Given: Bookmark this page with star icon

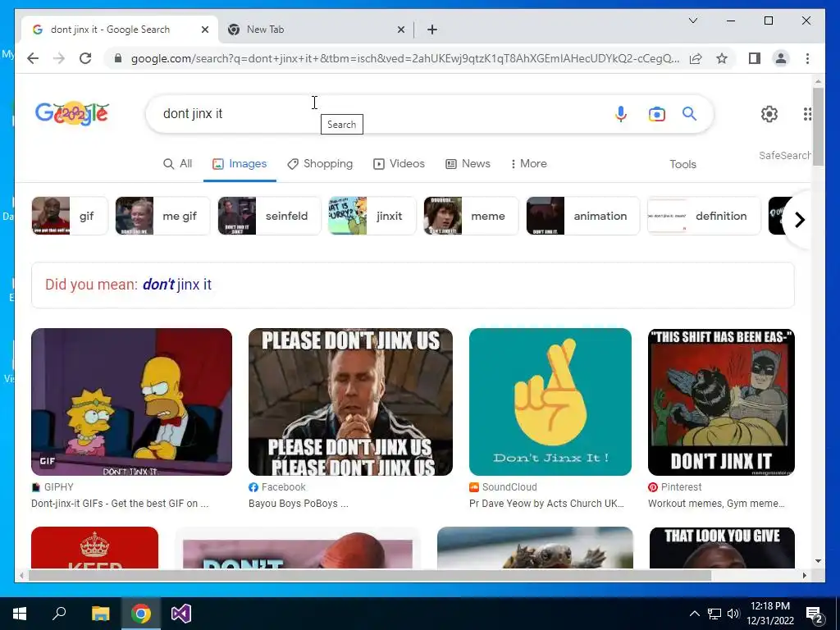Looking at the screenshot, I should (722, 58).
